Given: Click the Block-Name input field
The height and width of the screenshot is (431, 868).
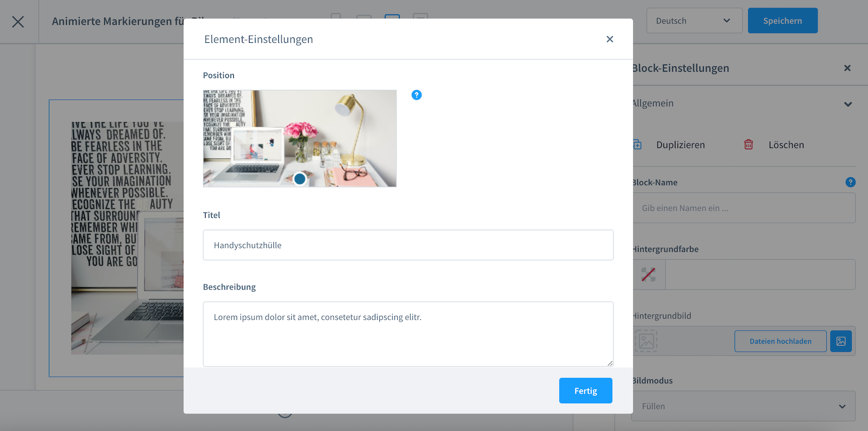Looking at the screenshot, I should click(744, 208).
